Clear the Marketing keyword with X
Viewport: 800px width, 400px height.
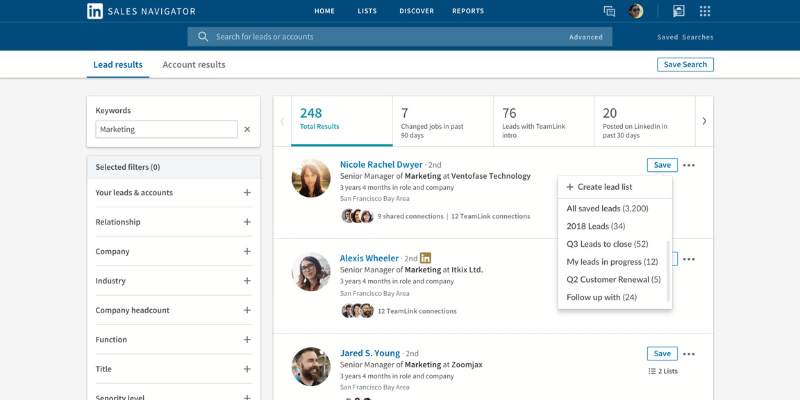[x=247, y=130]
